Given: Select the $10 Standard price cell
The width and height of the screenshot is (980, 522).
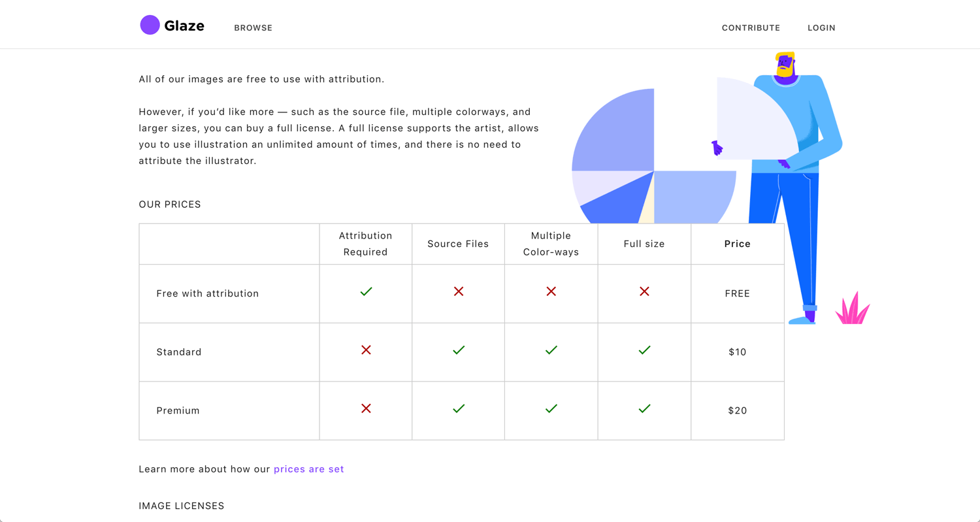Looking at the screenshot, I should pyautogui.click(x=737, y=352).
